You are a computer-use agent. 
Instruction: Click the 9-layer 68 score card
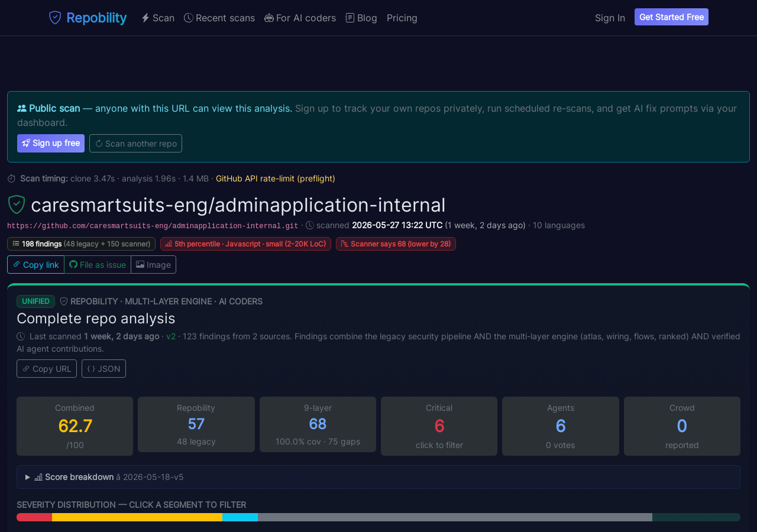coord(318,424)
